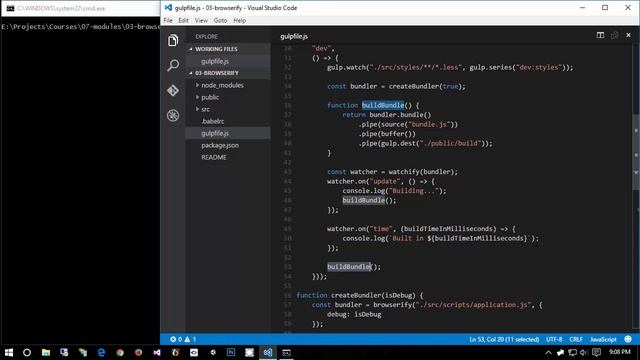
Task: Open the Goto menu
Action: coord(220,20)
